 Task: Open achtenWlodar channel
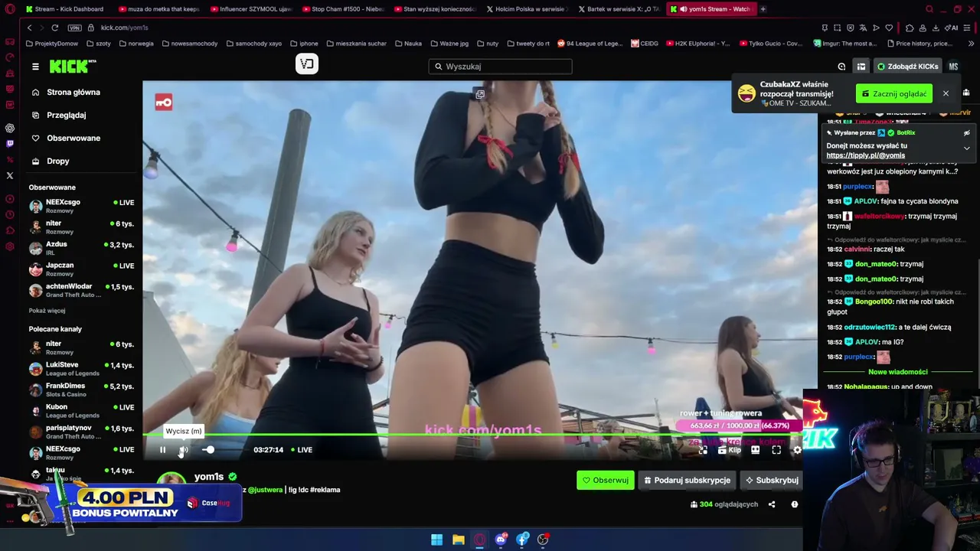pyautogui.click(x=81, y=290)
